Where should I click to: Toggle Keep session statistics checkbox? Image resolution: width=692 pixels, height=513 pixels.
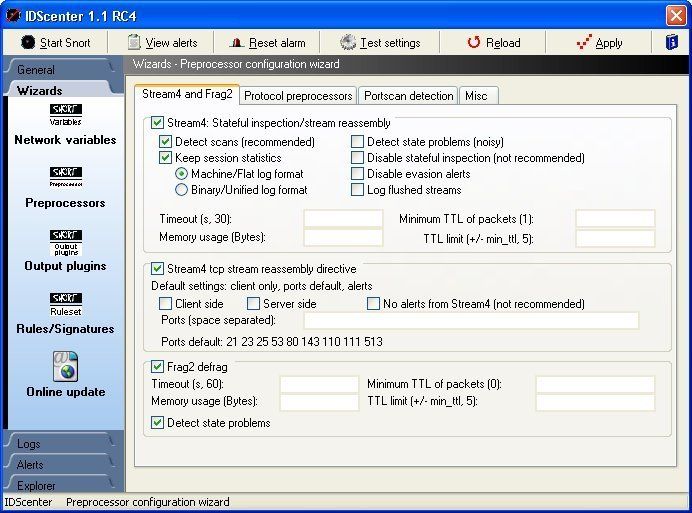click(165, 157)
